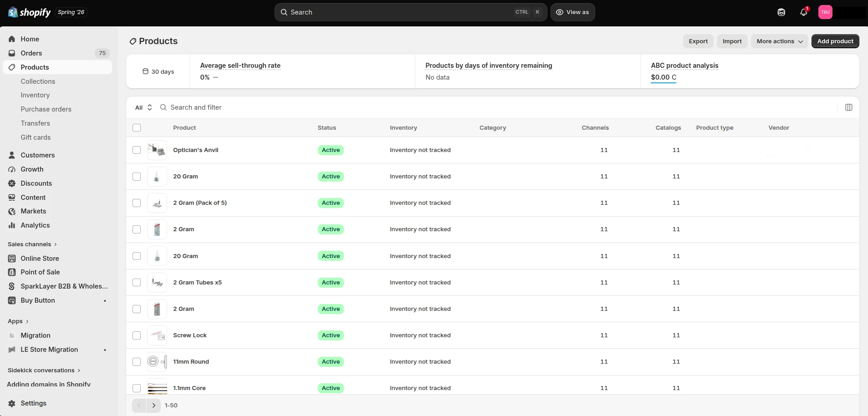The image size is (868, 416).
Task: Click the Analytics bar chart icon
Action: (12, 225)
